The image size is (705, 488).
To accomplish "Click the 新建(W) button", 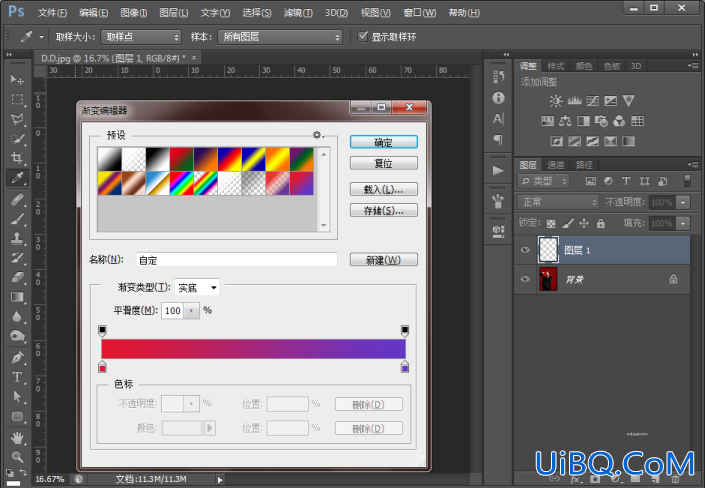I will [x=384, y=260].
